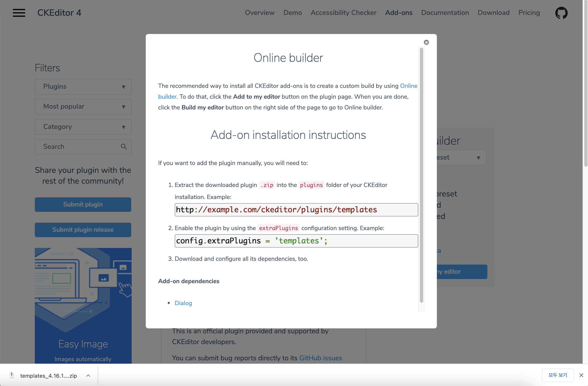Go to Overview page
Image resolution: width=588 pixels, height=386 pixels.
260,13
